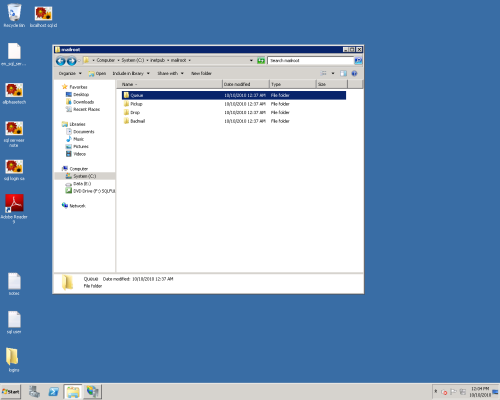The width and height of the screenshot is (500, 400).
Task: Launch PowerShell from the taskbar
Action: [53, 392]
